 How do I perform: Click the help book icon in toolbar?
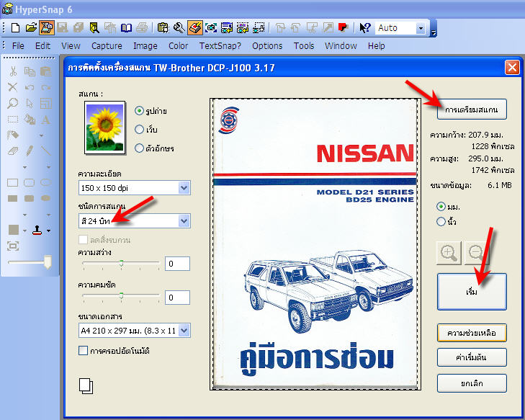coord(126,28)
